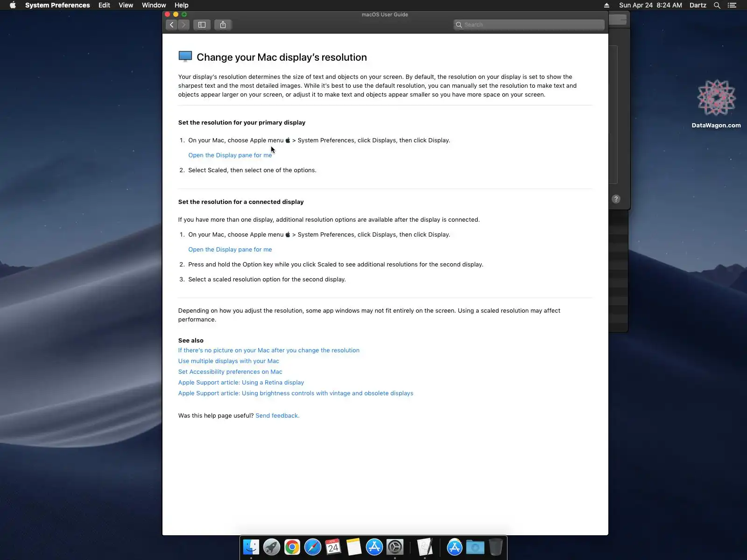Open the Downloads folder in the Dock
This screenshot has height=560, width=747.
(x=475, y=547)
